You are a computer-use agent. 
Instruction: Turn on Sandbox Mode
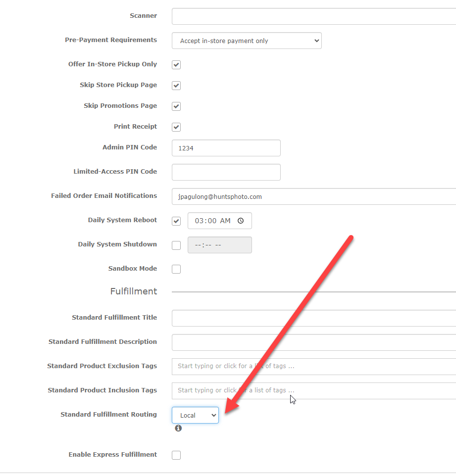point(176,269)
